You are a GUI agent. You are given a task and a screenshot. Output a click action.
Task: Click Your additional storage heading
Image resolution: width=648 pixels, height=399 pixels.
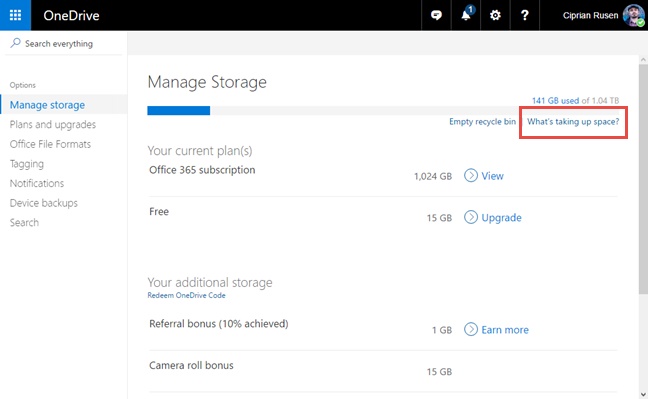(210, 282)
